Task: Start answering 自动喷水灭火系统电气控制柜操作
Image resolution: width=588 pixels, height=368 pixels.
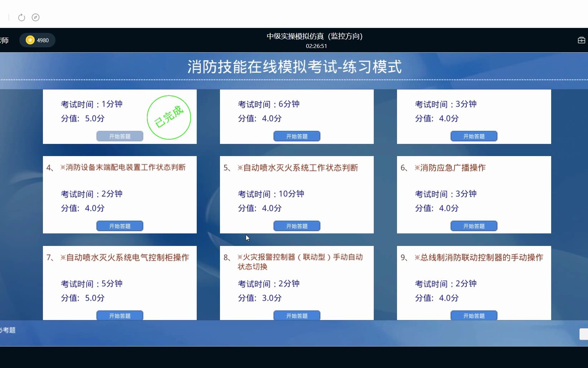Action: click(x=119, y=315)
